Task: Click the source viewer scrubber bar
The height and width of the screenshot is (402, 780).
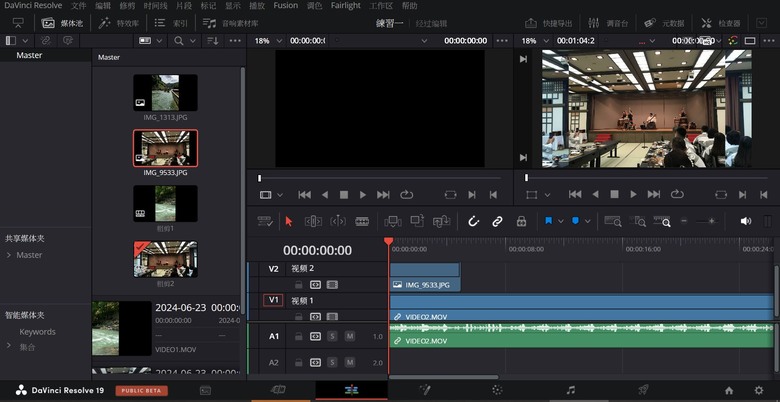Action: [379, 178]
